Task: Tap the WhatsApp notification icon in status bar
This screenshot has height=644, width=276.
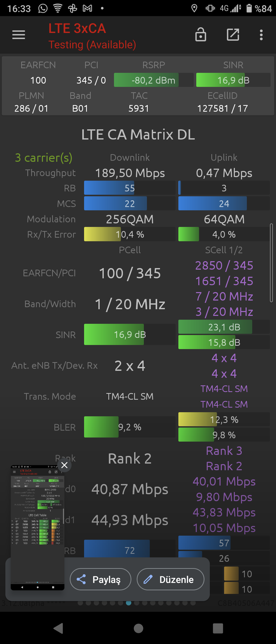Action: pos(43,8)
